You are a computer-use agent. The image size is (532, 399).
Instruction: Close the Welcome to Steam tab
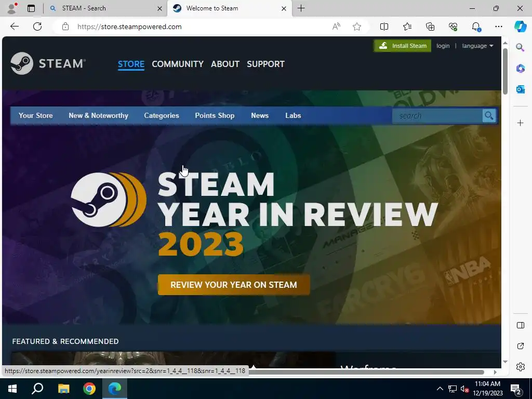[284, 8]
